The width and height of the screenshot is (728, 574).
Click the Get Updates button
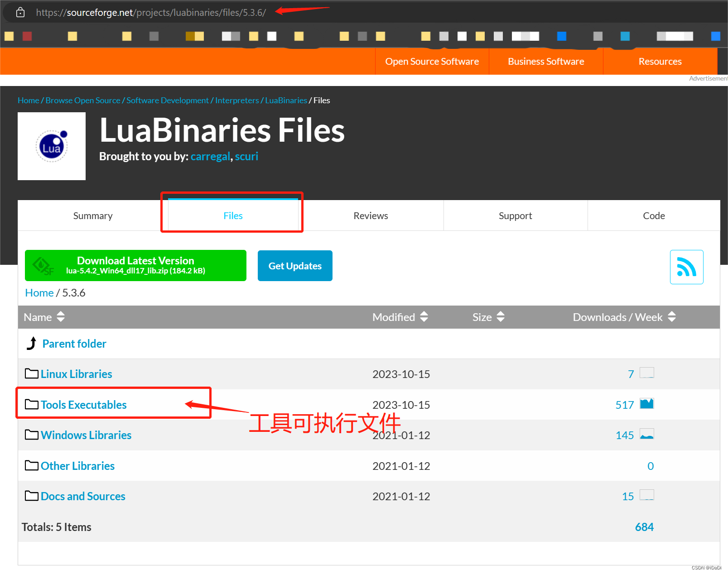(294, 266)
